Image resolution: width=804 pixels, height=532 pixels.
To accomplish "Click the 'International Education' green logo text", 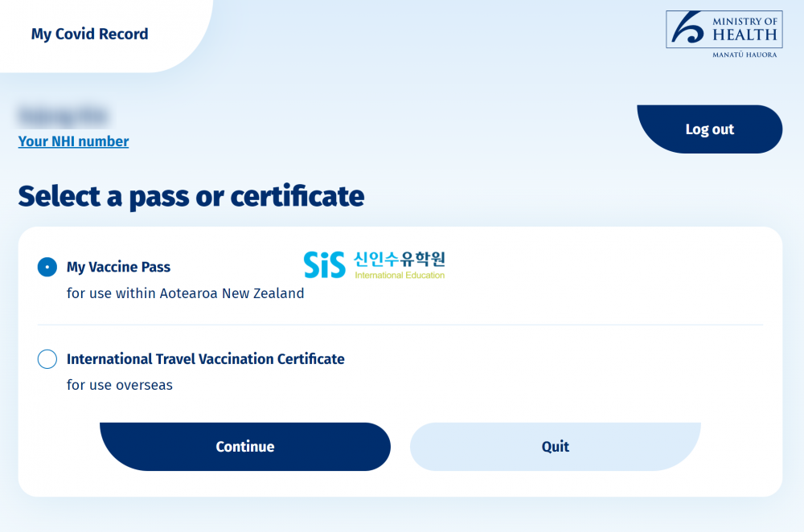I will pyautogui.click(x=400, y=275).
